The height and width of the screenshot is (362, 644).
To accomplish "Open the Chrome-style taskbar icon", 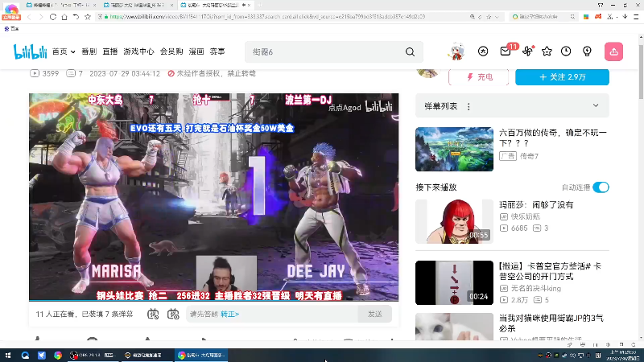I will click(58, 356).
